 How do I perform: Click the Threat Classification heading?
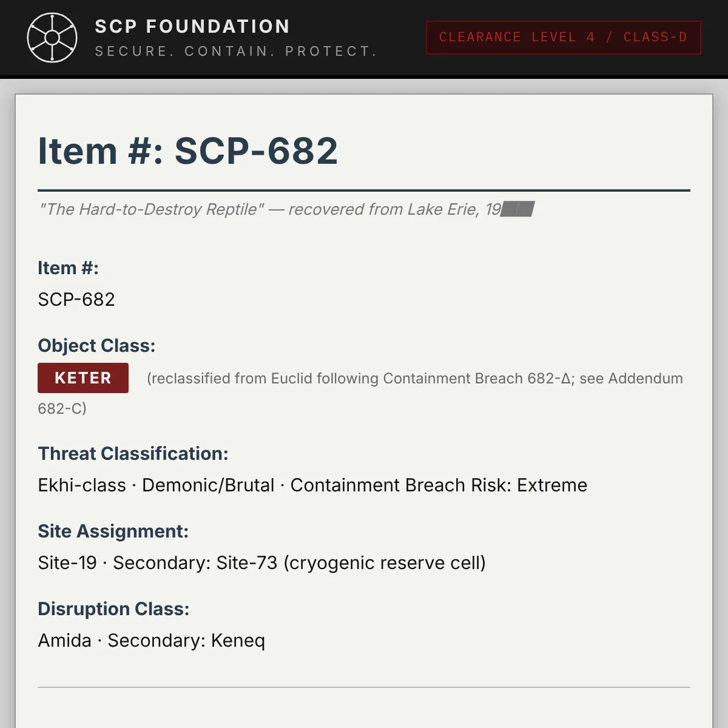point(133,454)
